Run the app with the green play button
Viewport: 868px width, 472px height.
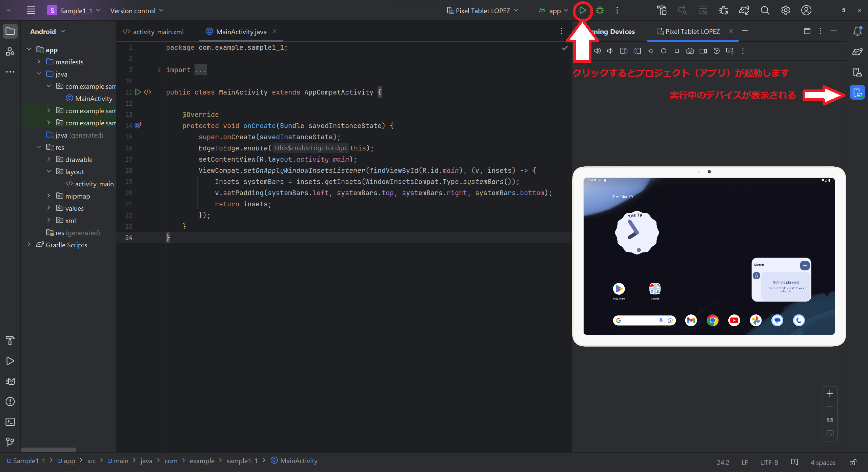582,11
